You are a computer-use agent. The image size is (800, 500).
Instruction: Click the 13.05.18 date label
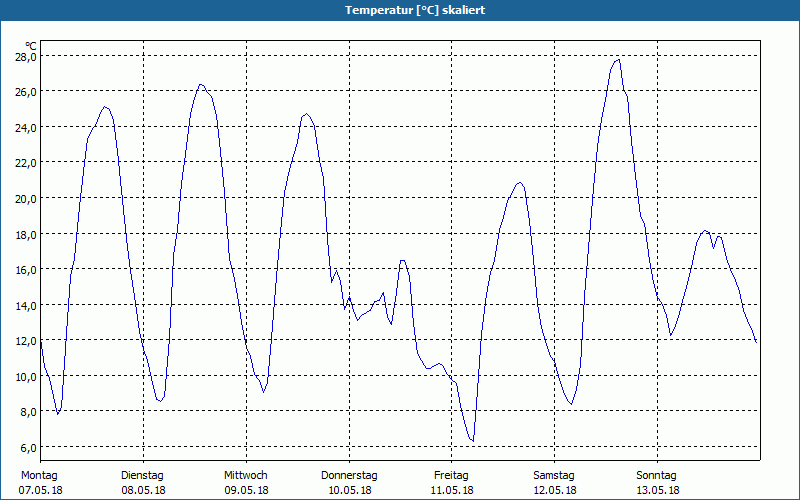tap(657, 490)
